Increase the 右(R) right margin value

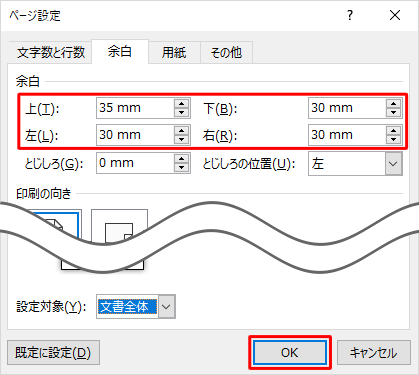click(x=394, y=131)
